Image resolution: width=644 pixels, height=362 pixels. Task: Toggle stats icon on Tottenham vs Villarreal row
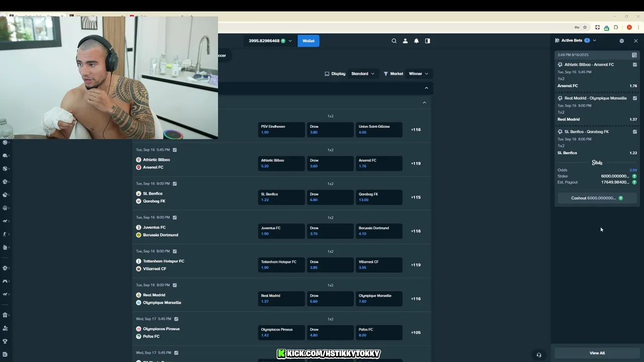pyautogui.click(x=175, y=251)
